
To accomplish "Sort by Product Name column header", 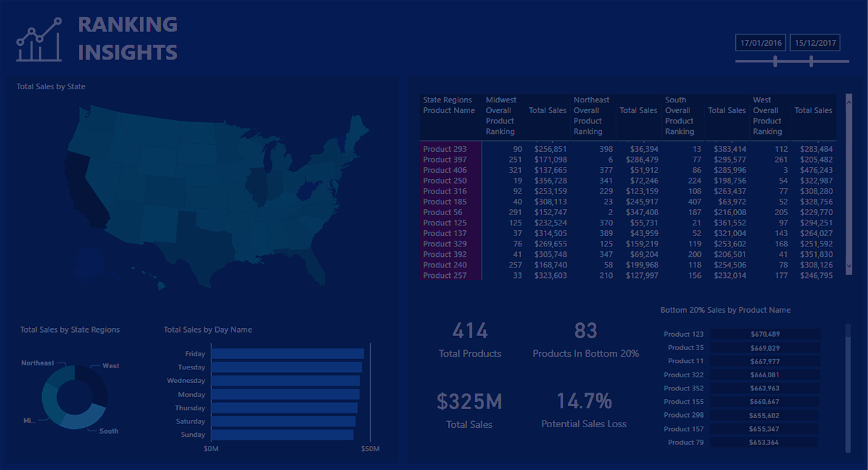I will point(449,111).
